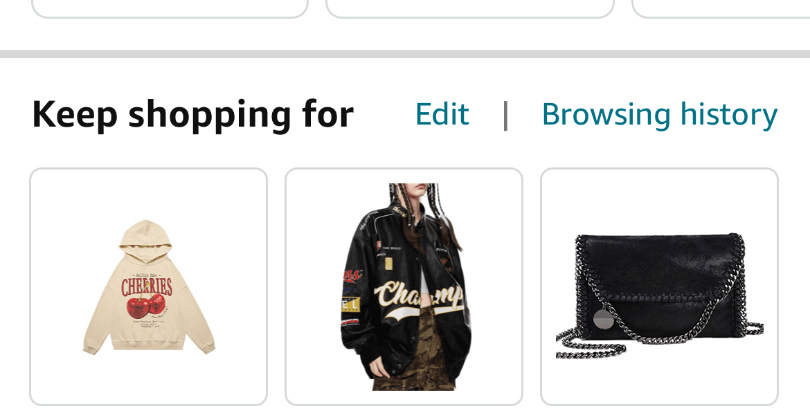Image resolution: width=810 pixels, height=420 pixels.
Task: Click the yellow sleeve patch on jacket
Action: point(350,304)
